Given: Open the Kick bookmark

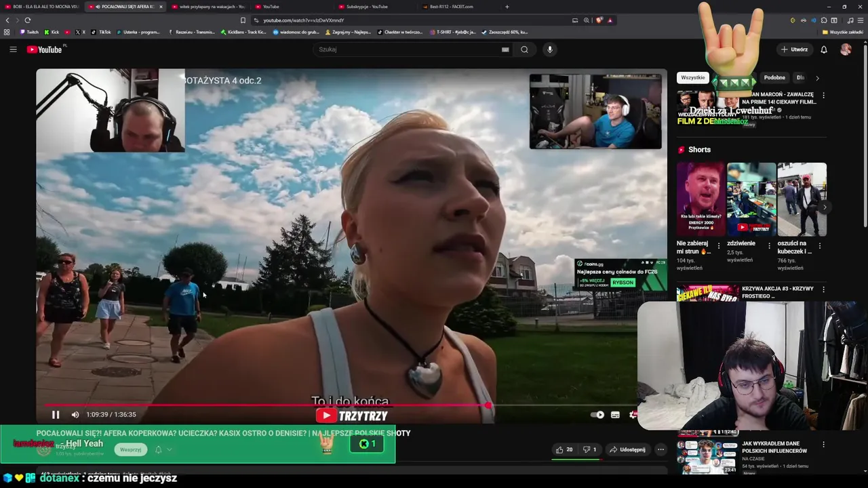Looking at the screenshot, I should [52, 32].
